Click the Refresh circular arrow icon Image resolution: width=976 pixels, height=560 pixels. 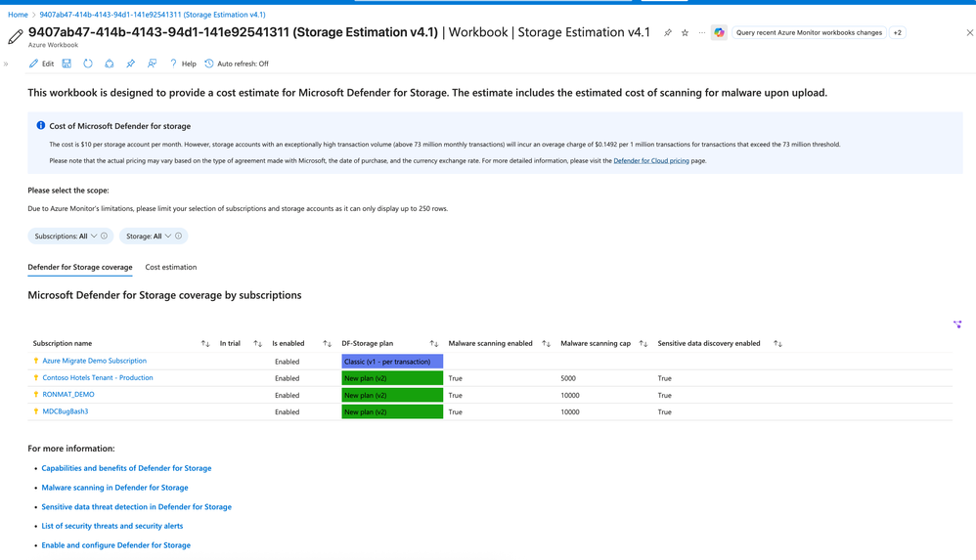pyautogui.click(x=88, y=64)
